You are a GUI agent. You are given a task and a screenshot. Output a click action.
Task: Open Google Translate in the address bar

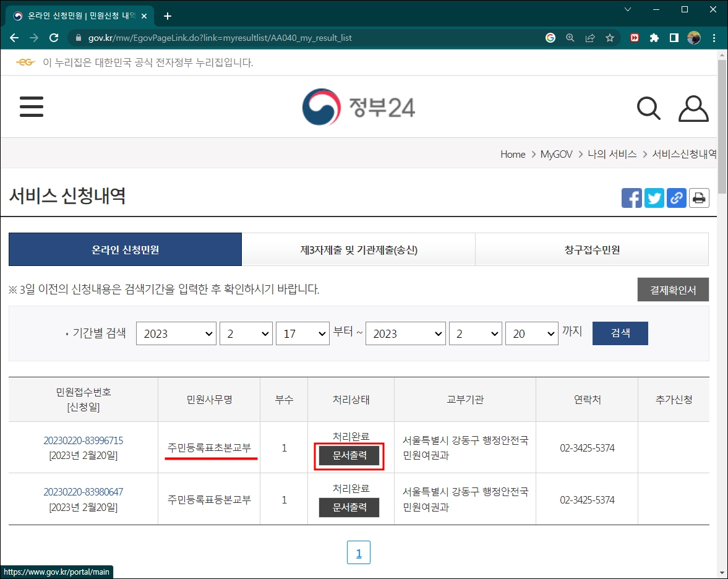pos(550,37)
